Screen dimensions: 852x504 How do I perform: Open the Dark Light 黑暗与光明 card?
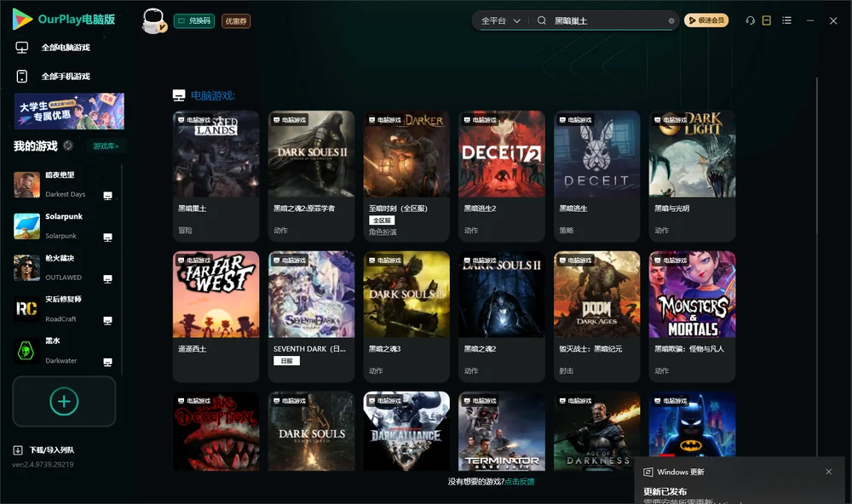(692, 176)
